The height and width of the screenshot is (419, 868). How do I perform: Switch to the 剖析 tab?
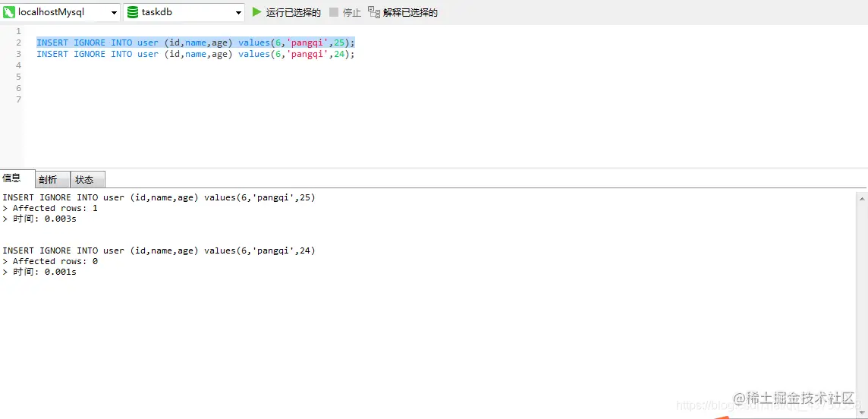click(x=53, y=179)
